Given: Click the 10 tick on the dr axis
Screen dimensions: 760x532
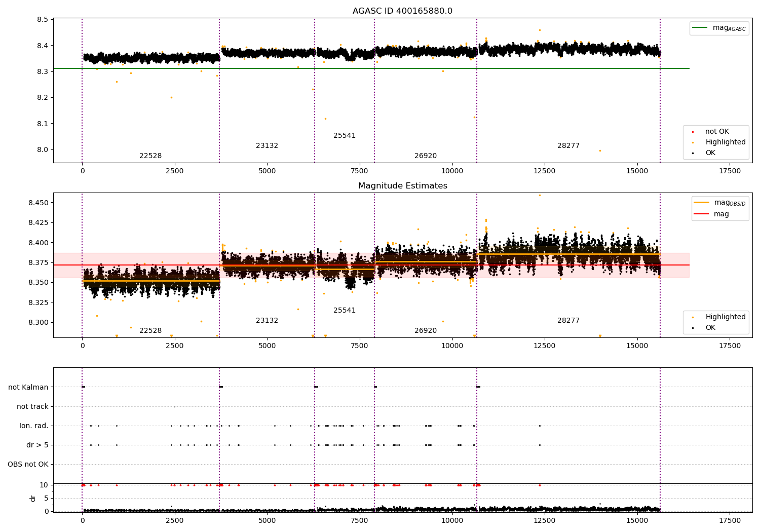Looking at the screenshot, I should click(x=44, y=485).
